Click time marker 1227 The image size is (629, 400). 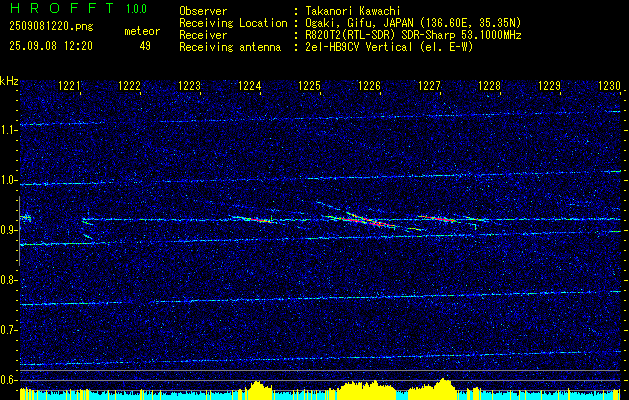pos(430,85)
